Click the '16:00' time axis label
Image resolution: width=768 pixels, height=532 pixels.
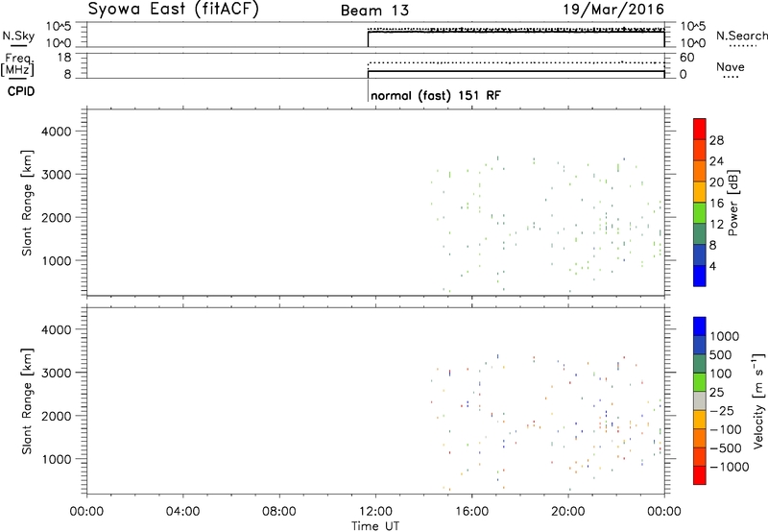pos(471,512)
